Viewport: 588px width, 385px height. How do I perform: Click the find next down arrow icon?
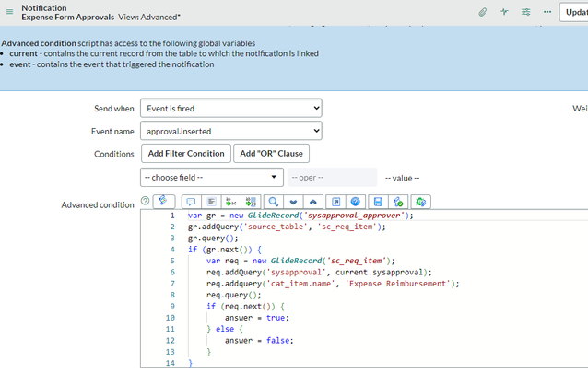pos(293,202)
